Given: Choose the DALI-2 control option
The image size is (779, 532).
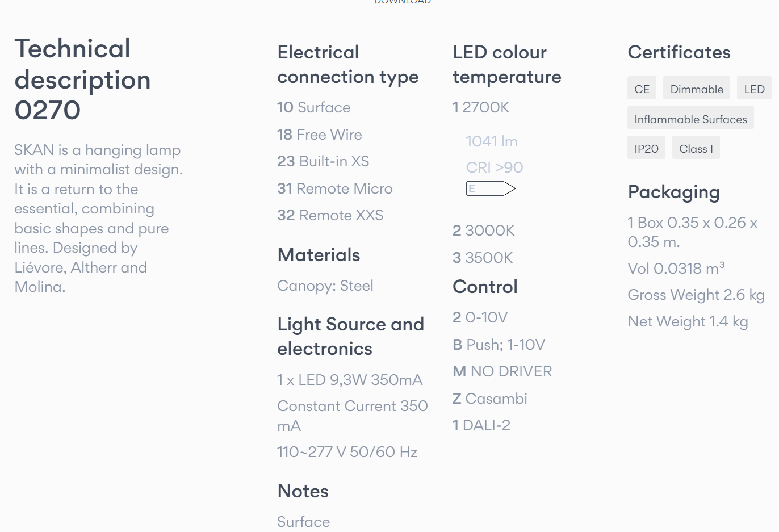Looking at the screenshot, I should coord(481,425).
